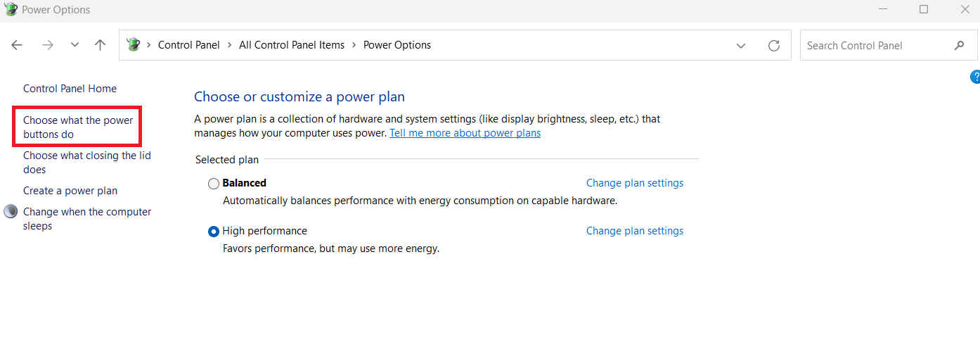The width and height of the screenshot is (980, 340).
Task: Click the Up one level arrow
Action: click(101, 45)
